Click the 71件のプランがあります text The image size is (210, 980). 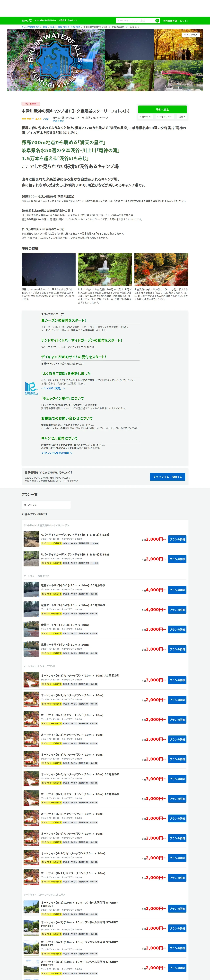tap(34, 514)
